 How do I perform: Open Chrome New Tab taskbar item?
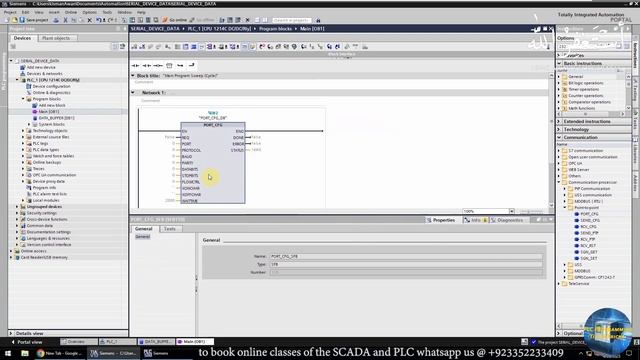point(60,353)
